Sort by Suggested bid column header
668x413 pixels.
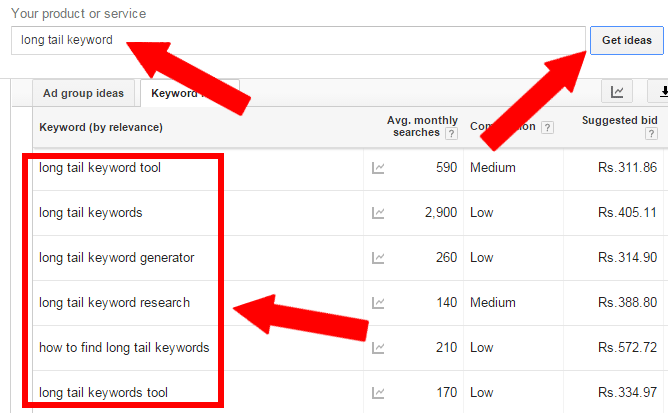click(x=619, y=121)
